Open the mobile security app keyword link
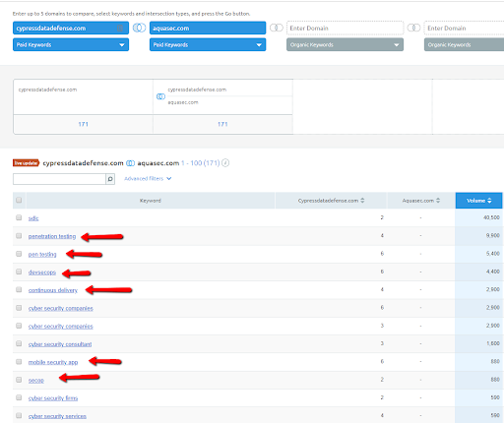 click(x=53, y=362)
